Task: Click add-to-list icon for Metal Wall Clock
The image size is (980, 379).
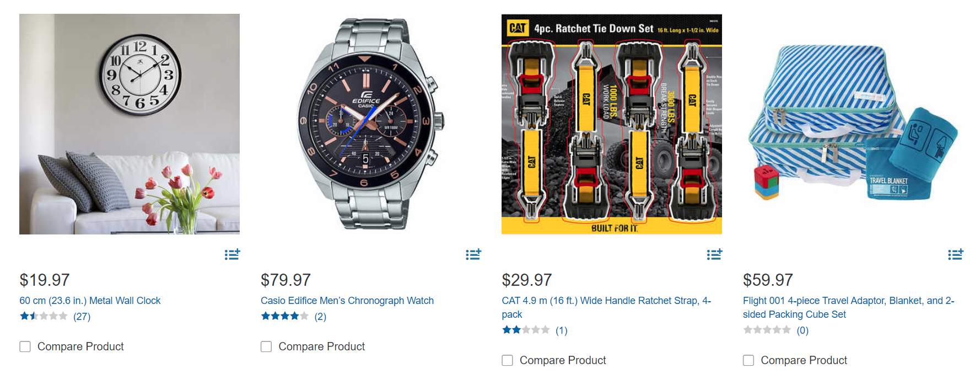Action: point(232,254)
